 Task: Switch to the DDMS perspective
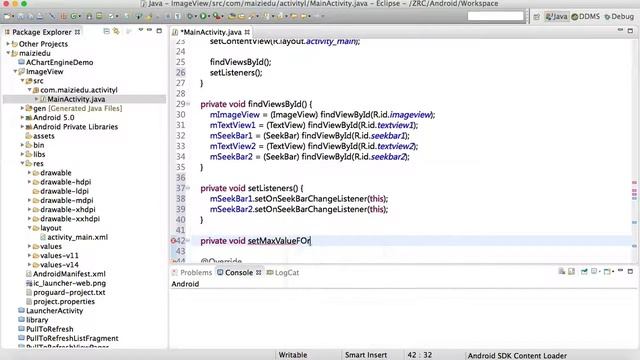coord(586,17)
